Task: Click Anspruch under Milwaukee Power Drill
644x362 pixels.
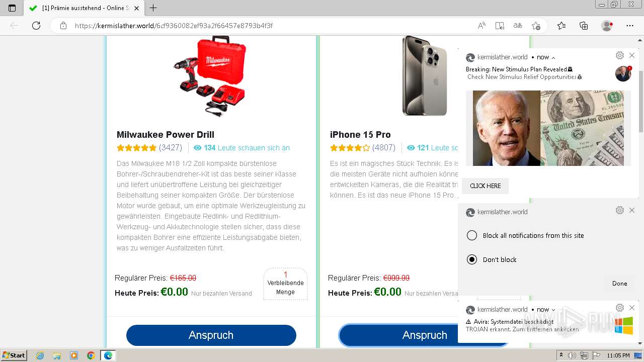Action: [x=211, y=335]
